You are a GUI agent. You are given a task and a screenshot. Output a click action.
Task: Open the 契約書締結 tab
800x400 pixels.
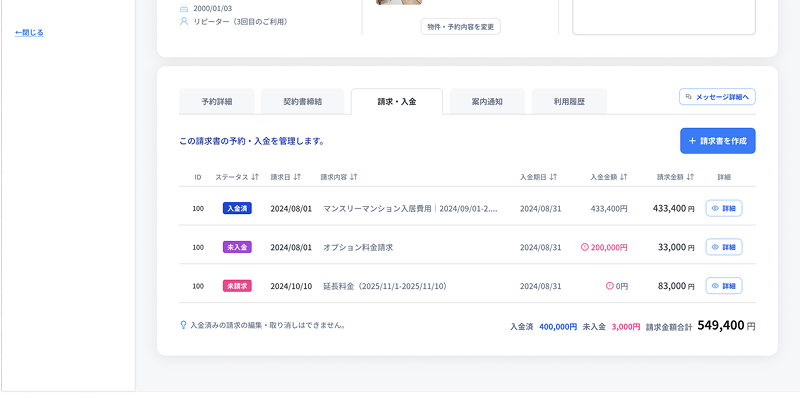click(303, 102)
